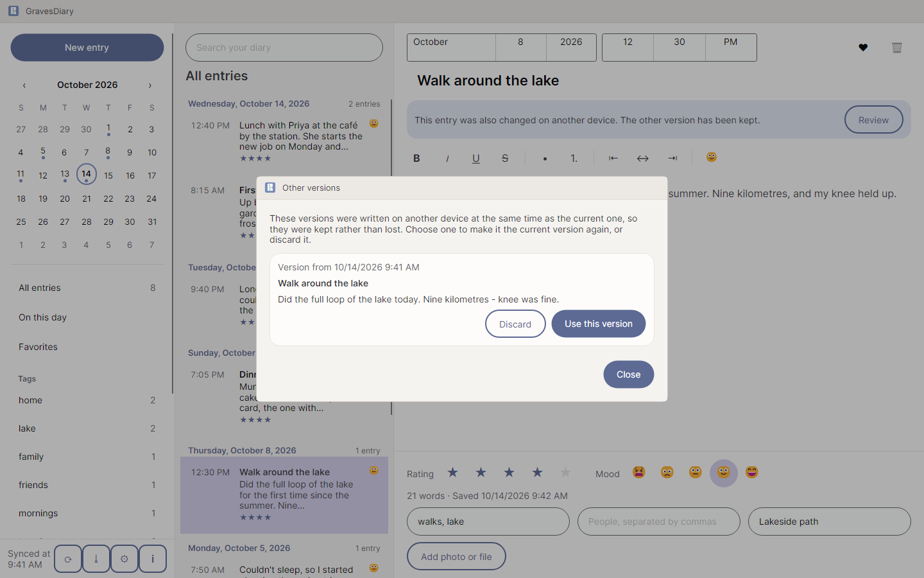
Task: Select the neutral middle mood face
Action: 696,473
